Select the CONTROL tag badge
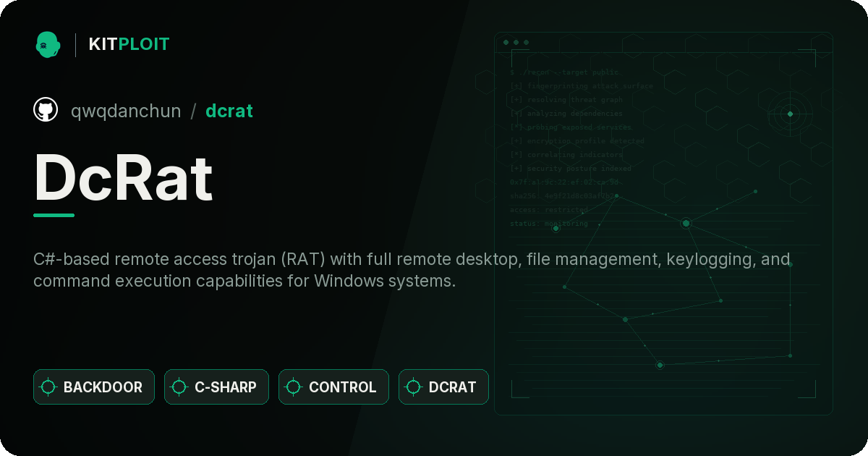This screenshot has height=456, width=868. (x=333, y=387)
